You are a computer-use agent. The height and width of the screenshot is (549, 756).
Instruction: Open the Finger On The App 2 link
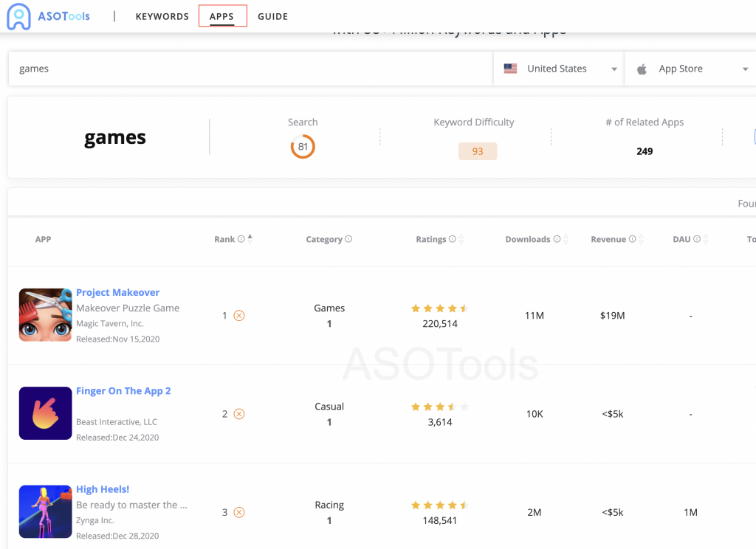coord(123,391)
